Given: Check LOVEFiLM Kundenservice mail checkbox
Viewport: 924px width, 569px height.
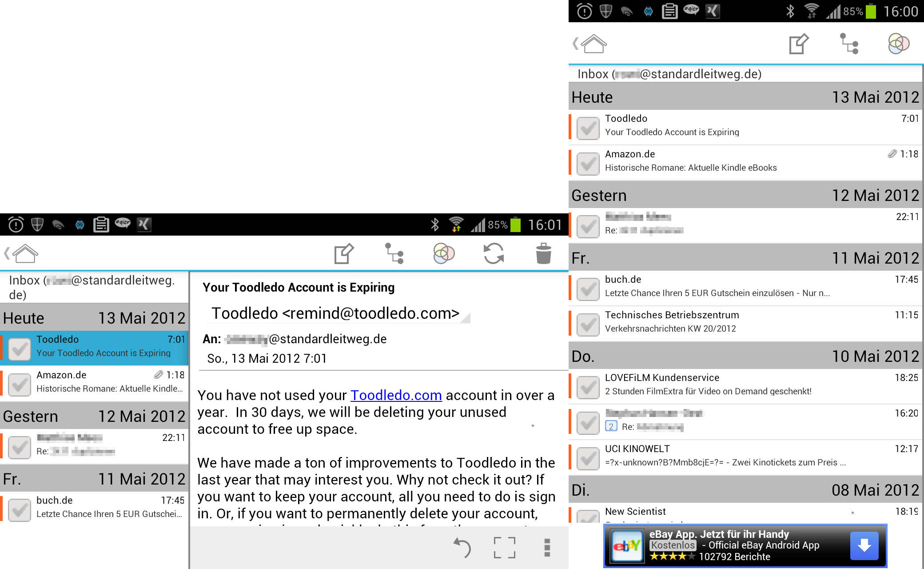Looking at the screenshot, I should (588, 387).
